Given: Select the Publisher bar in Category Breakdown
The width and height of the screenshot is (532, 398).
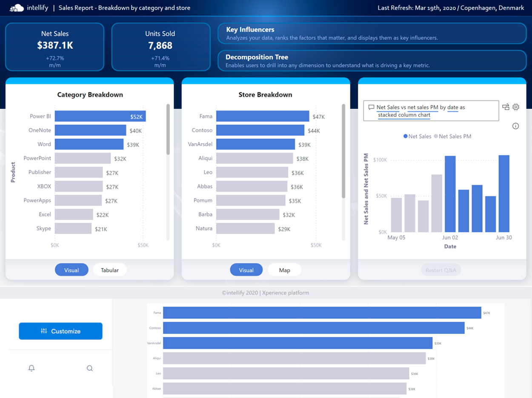Looking at the screenshot, I should click(79, 172).
